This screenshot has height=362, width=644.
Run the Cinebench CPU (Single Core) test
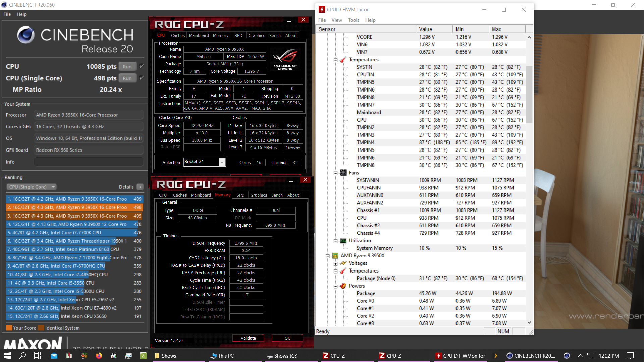127,78
